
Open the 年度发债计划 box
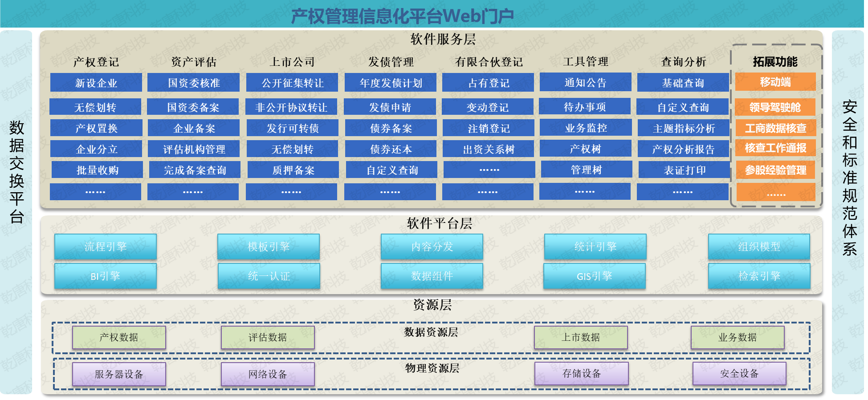point(391,83)
